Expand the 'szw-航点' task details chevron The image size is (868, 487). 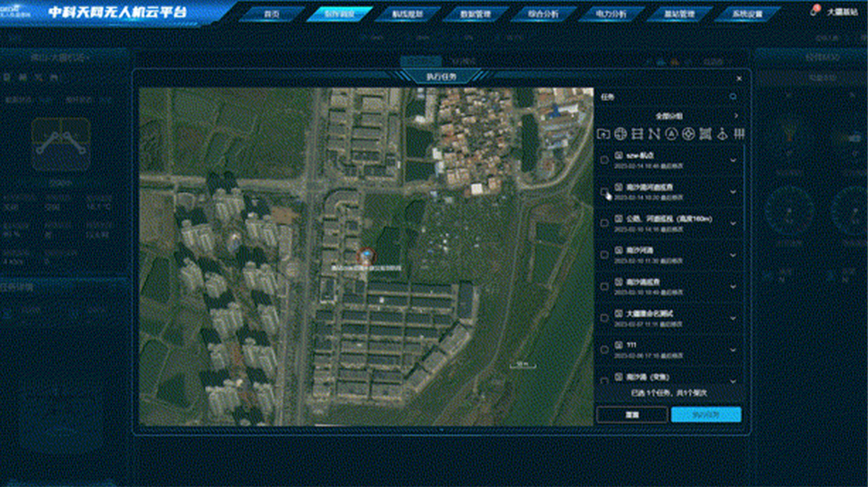pos(733,160)
